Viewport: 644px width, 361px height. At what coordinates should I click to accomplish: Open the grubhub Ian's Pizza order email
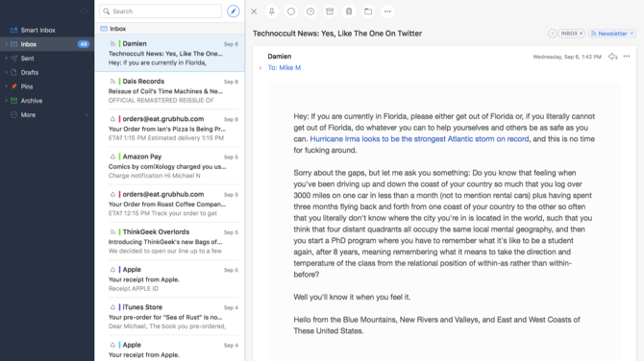click(x=169, y=129)
